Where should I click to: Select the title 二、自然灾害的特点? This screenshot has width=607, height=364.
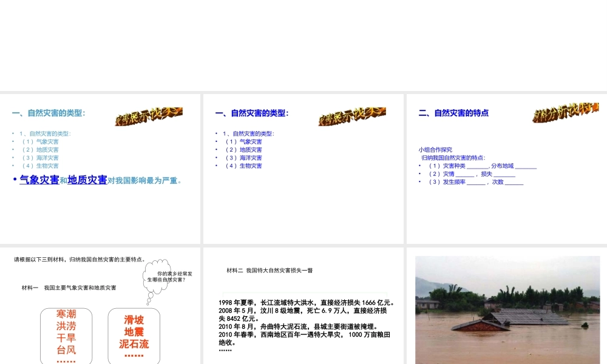(453, 113)
